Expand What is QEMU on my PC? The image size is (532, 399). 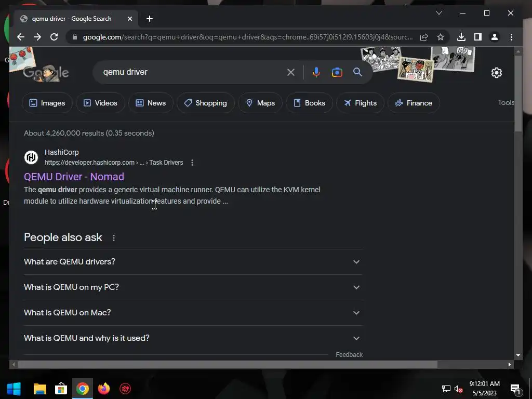point(193,287)
